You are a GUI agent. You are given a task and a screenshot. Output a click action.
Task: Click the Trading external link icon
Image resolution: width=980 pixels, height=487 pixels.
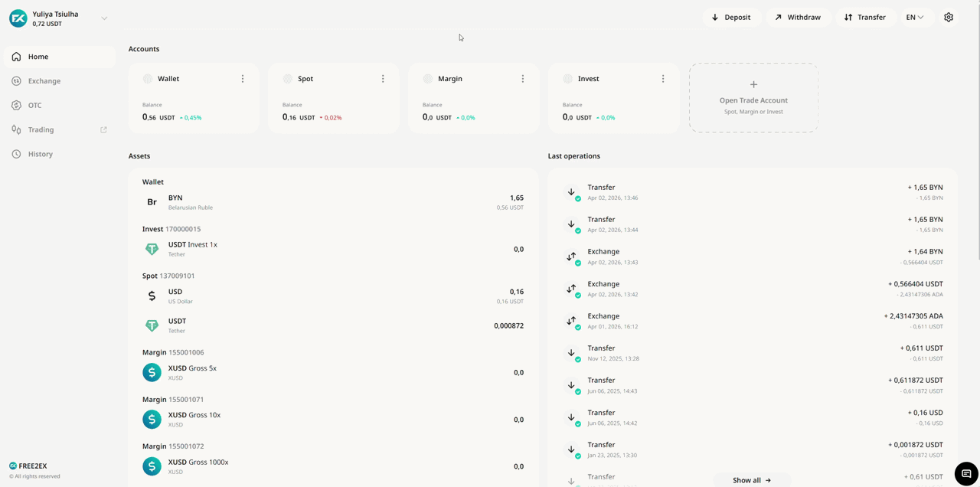tap(103, 130)
